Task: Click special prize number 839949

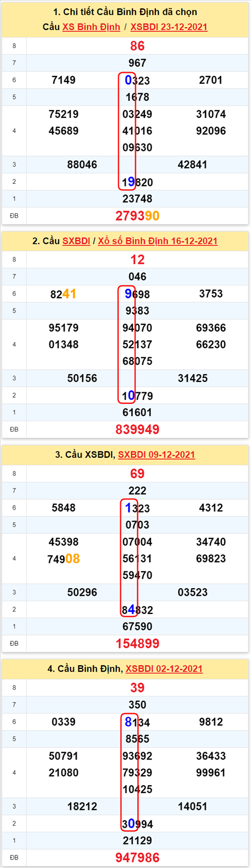Action: [138, 430]
